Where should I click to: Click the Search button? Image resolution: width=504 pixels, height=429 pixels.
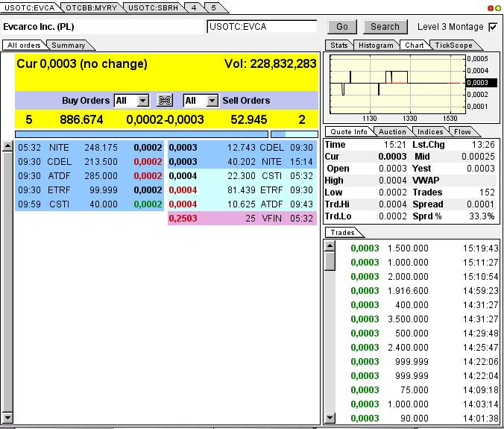click(x=385, y=27)
